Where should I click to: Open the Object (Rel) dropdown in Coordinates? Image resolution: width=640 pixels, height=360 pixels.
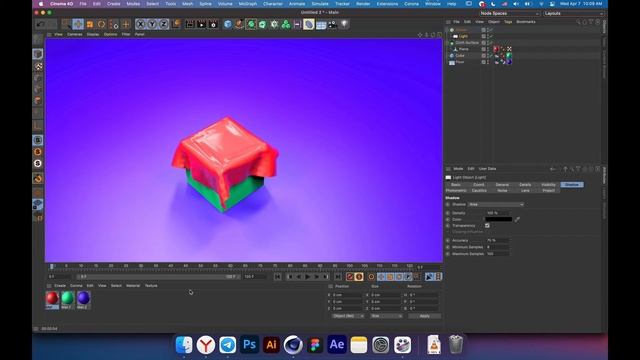348,316
